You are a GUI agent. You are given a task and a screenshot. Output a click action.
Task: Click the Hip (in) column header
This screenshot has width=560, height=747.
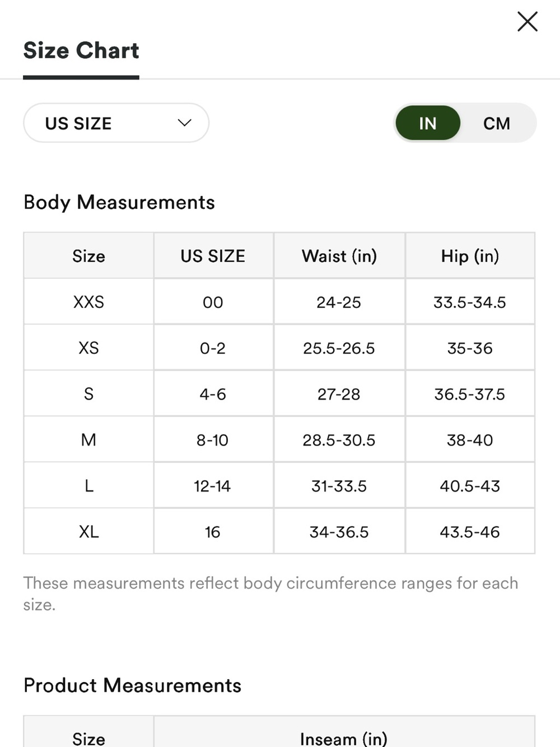pyautogui.click(x=470, y=256)
